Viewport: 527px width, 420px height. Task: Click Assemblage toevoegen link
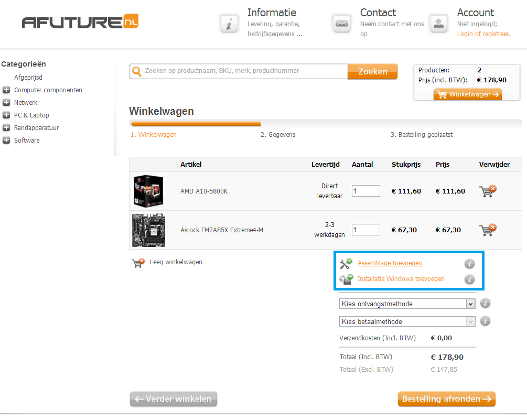[x=390, y=263]
